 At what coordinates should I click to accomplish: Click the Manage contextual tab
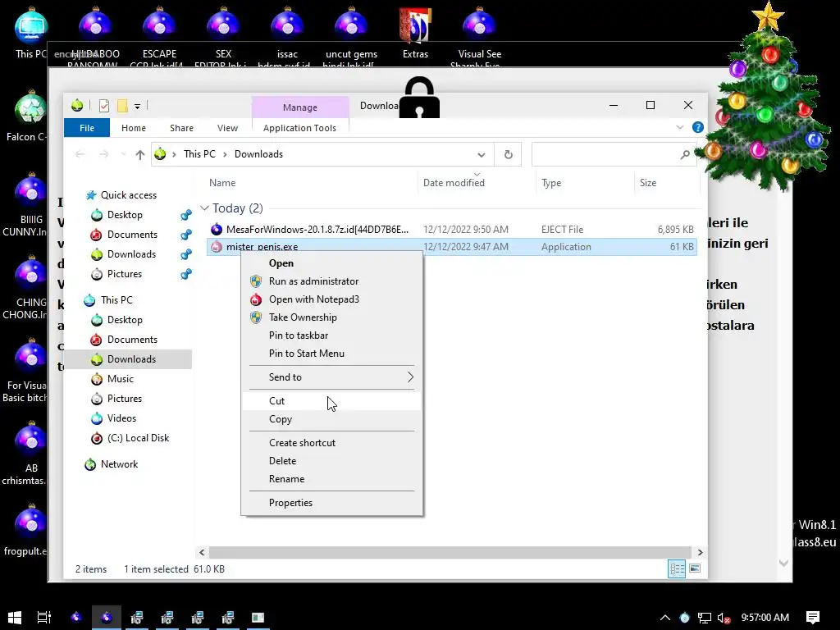[300, 107]
